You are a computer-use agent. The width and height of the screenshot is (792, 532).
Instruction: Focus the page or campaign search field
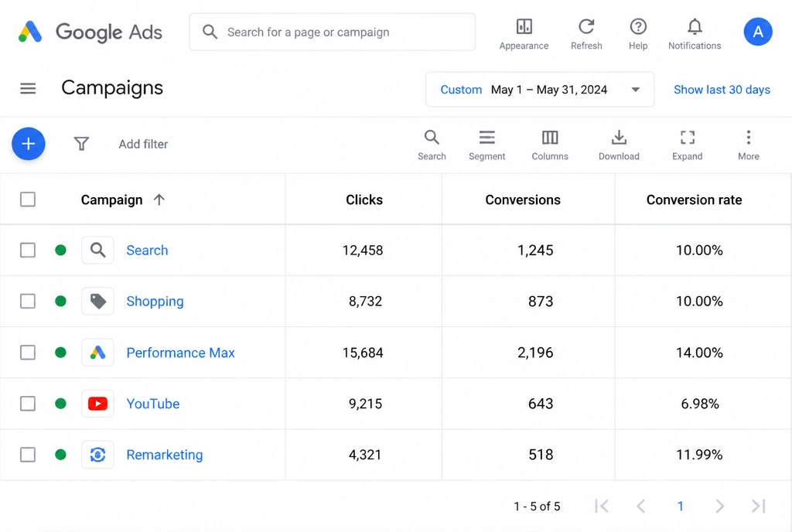(x=333, y=32)
